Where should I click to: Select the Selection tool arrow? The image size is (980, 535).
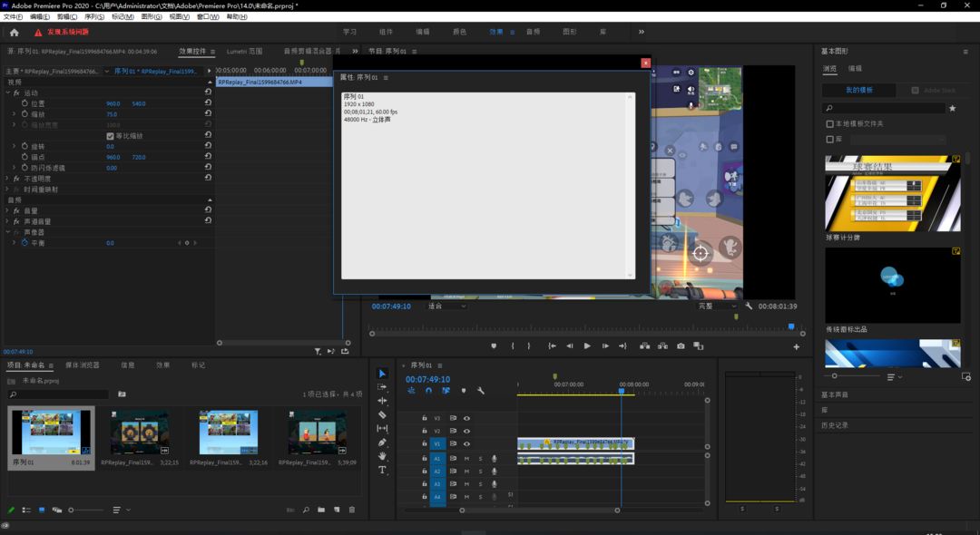pos(382,374)
